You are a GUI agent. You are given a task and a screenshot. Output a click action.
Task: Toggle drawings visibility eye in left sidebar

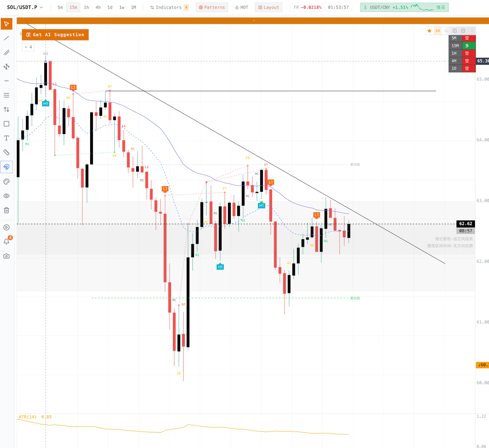pyautogui.click(x=6, y=196)
